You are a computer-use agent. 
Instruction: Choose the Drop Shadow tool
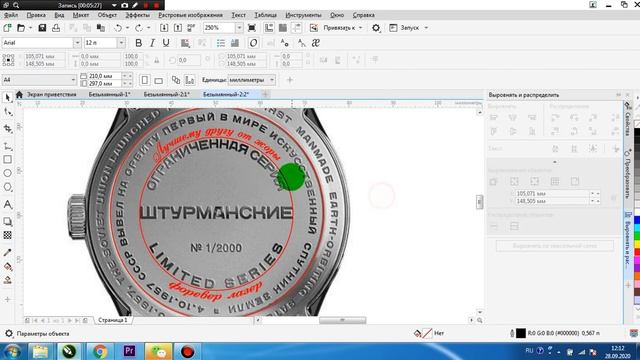(7, 221)
